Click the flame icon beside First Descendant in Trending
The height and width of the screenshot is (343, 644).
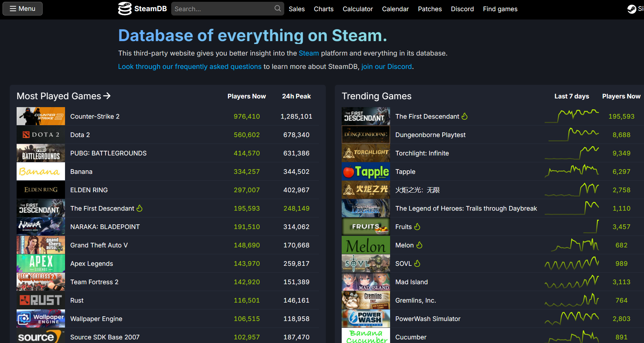(464, 116)
